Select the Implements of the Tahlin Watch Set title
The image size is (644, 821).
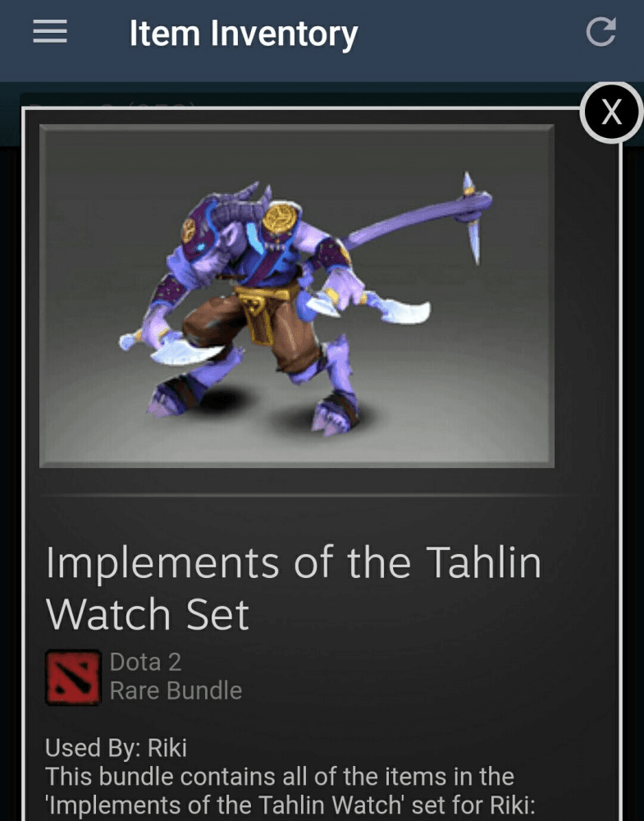[x=294, y=588]
